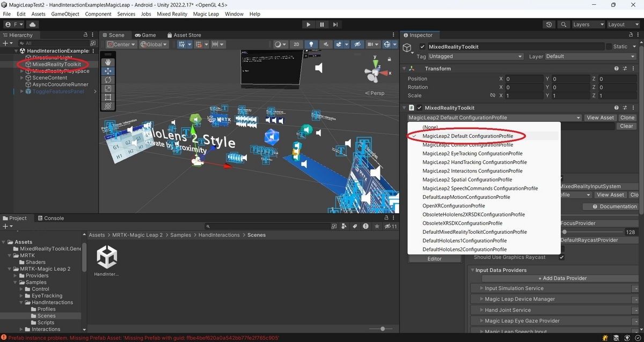Click the View Asset button beside profile dropdown
This screenshot has width=644, height=342.
click(x=600, y=117)
